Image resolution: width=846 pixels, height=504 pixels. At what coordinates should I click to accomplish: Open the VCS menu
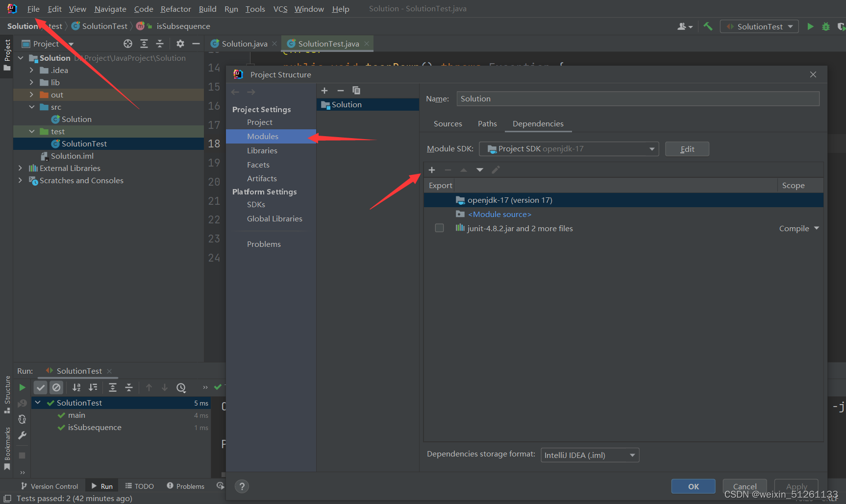point(280,9)
